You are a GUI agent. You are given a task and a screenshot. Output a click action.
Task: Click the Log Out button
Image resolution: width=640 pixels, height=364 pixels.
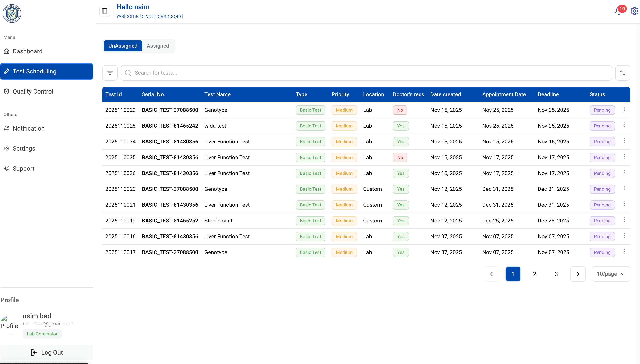point(46,352)
